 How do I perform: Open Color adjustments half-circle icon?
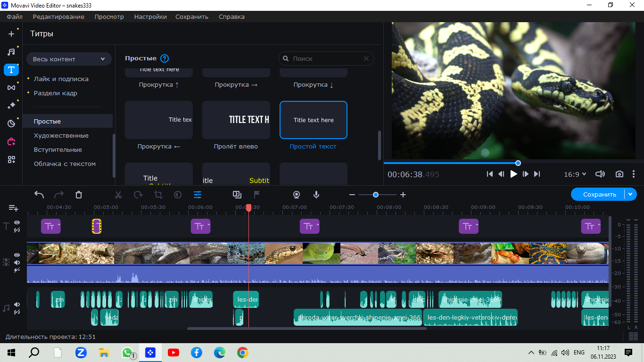point(178,195)
